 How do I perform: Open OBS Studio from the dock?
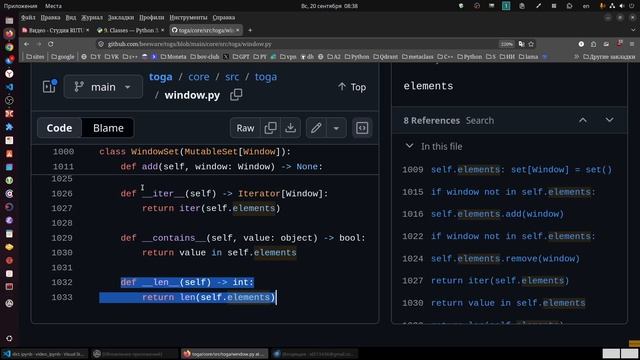(9, 100)
